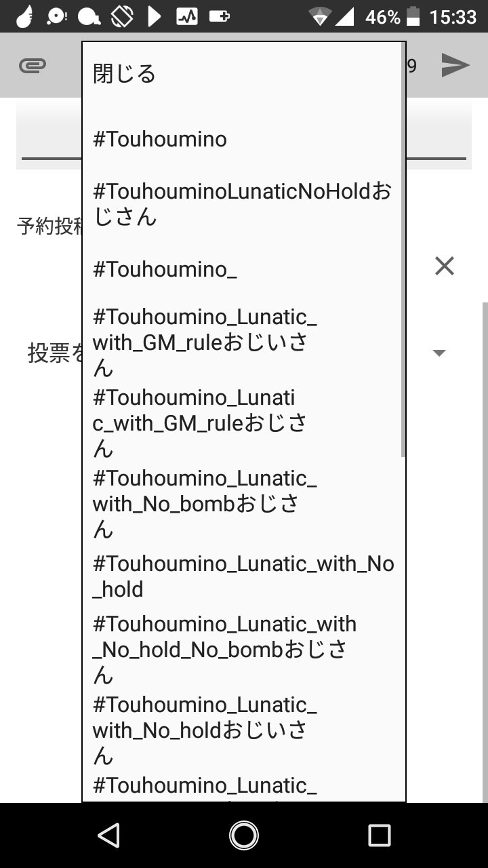Image resolution: width=488 pixels, height=868 pixels.
Task: Choose #TouhouminoLunaticNoHoldおじさん hashtag
Action: click(242, 204)
